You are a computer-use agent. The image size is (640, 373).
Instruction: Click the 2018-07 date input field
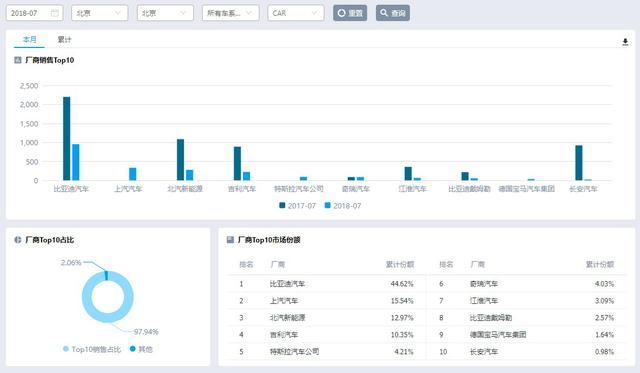35,13
